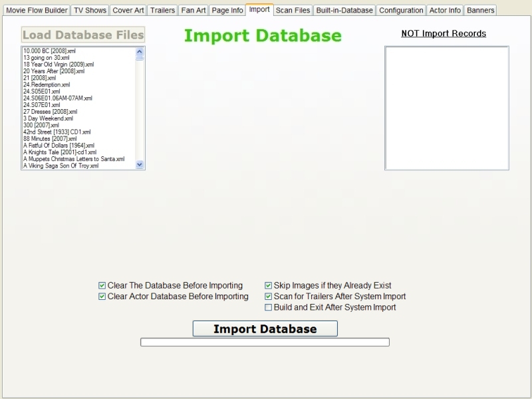Image resolution: width=532 pixels, height=399 pixels.
Task: Click the file list scroll up arrow
Action: 140,51
